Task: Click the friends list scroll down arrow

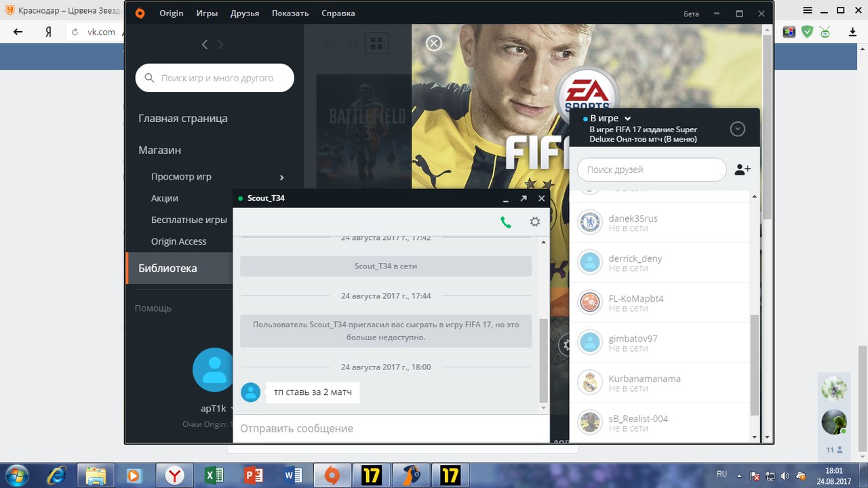Action: (755, 437)
